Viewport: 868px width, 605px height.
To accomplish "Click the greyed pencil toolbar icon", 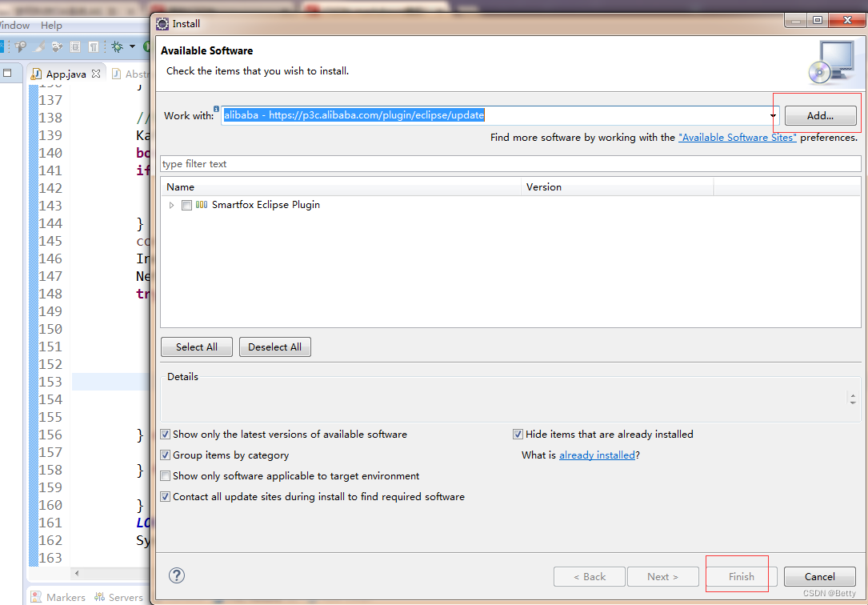I will pyautogui.click(x=38, y=47).
